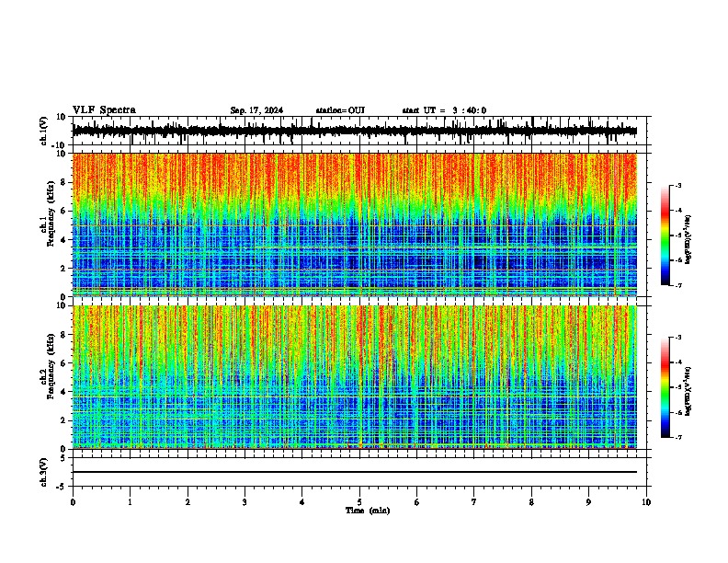Click the "VLF Spectra" title text
Viewport: 728px width, 563px height.
tap(104, 110)
